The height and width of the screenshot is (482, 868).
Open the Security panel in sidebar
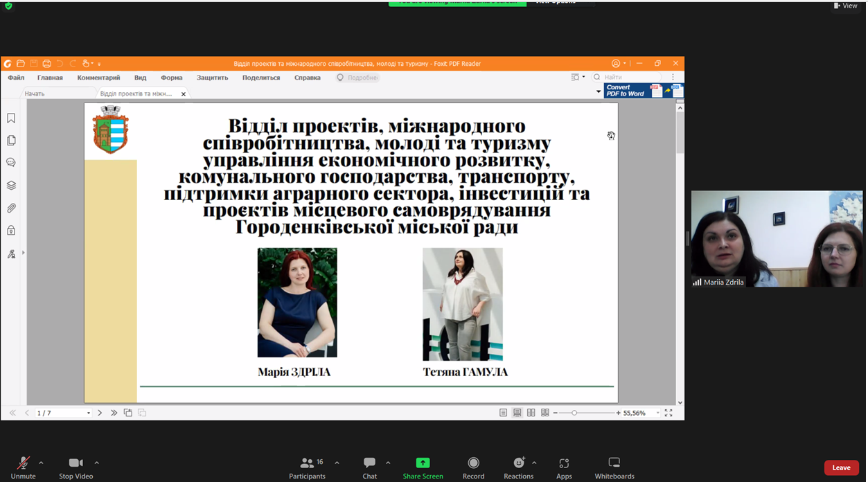tap(10, 230)
